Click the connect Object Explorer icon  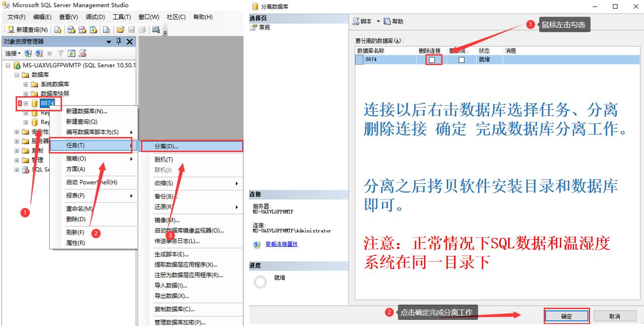pos(28,53)
